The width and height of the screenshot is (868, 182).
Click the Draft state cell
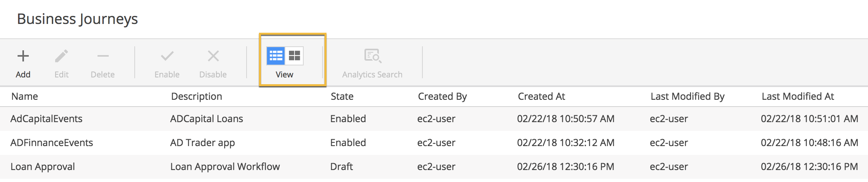coord(342,167)
